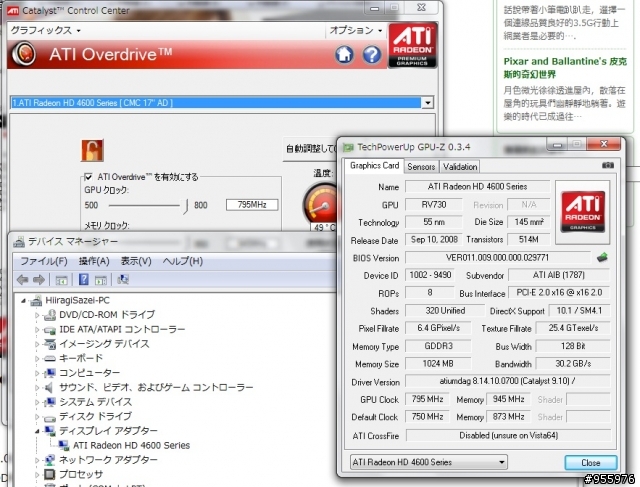
Task: Click the imaging device (イメージング) icon
Action: pos(49,344)
